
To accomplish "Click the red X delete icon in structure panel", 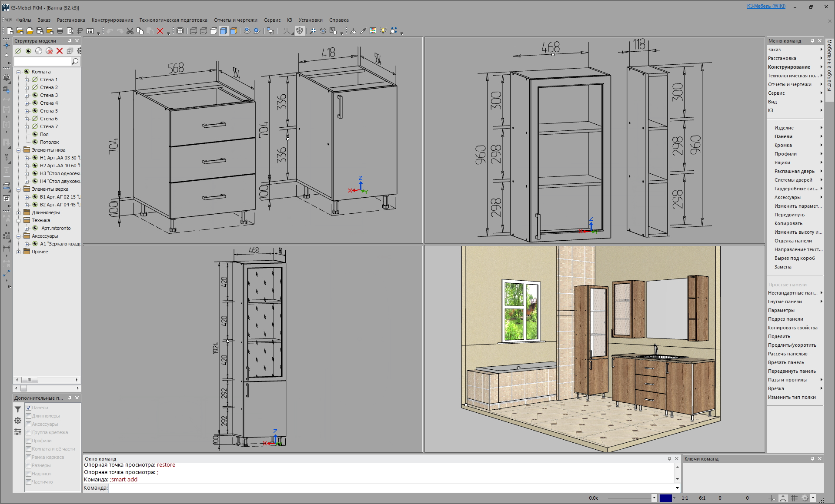I will (59, 51).
